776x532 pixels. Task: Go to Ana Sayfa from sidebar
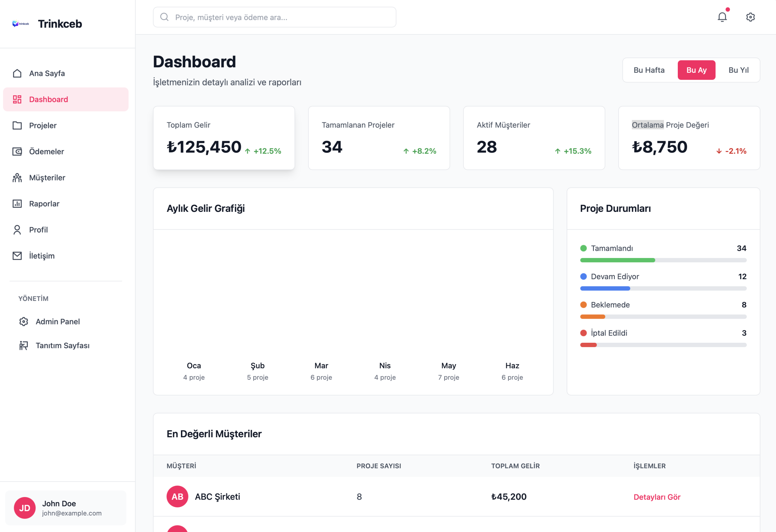[46, 73]
